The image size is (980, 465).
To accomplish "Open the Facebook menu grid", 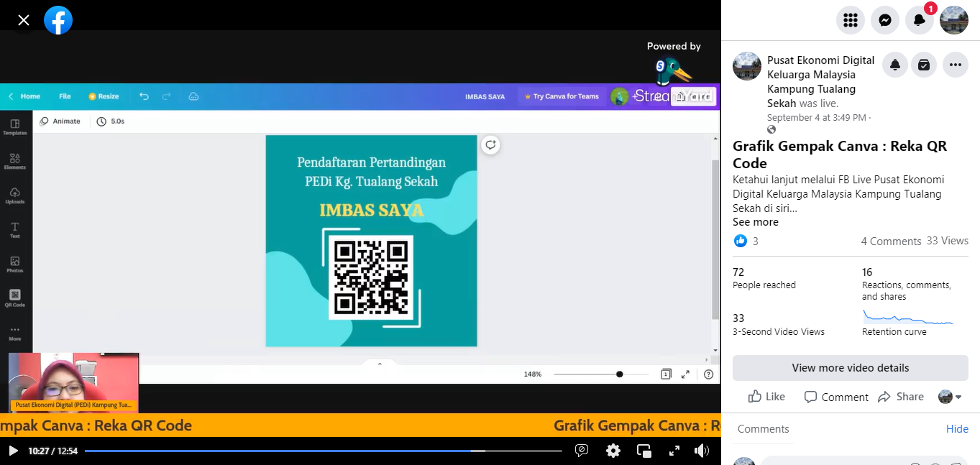I will (851, 20).
